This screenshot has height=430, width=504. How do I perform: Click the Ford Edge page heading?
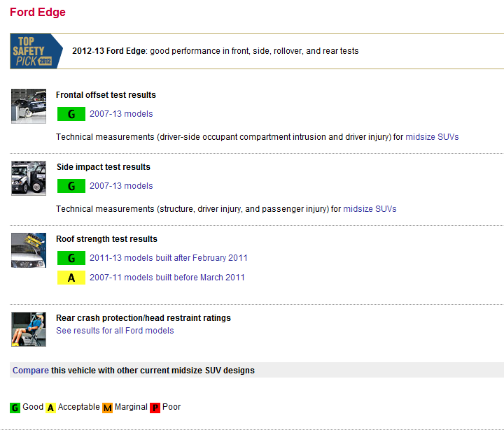pyautogui.click(x=38, y=12)
